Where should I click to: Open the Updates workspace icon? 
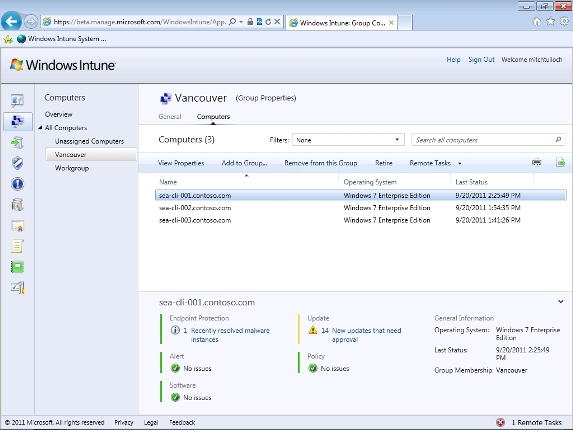(x=17, y=142)
